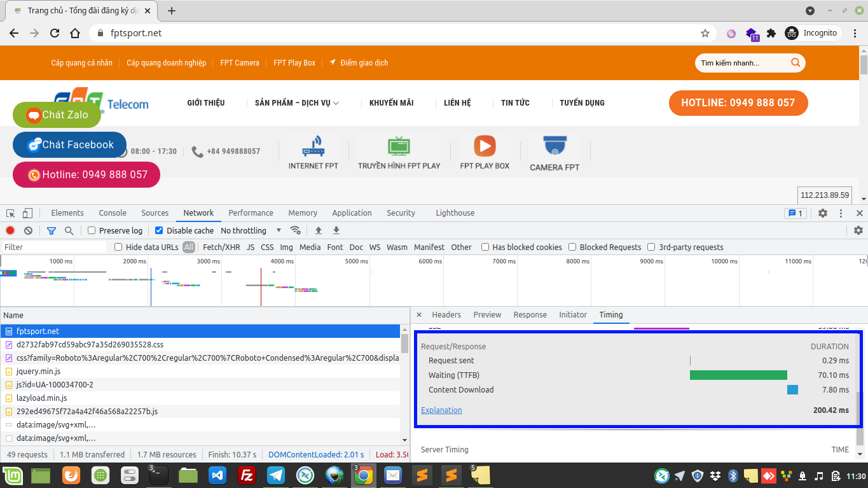This screenshot has height=488, width=868.
Task: Stop recording network log with red button
Action: click(x=10, y=230)
